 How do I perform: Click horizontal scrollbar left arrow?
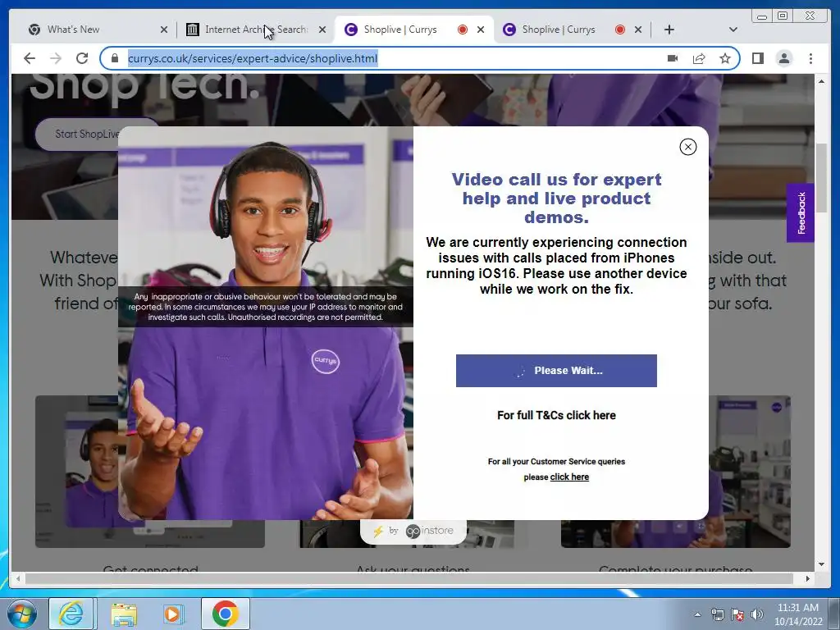(x=18, y=578)
